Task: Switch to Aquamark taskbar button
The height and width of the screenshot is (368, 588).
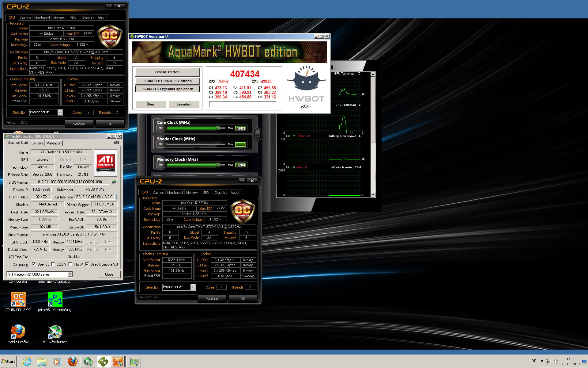Action: tap(103, 362)
